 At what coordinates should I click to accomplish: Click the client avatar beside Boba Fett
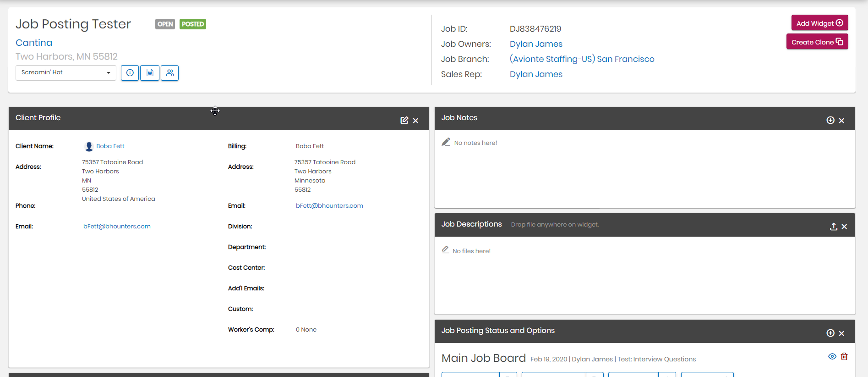tap(89, 146)
